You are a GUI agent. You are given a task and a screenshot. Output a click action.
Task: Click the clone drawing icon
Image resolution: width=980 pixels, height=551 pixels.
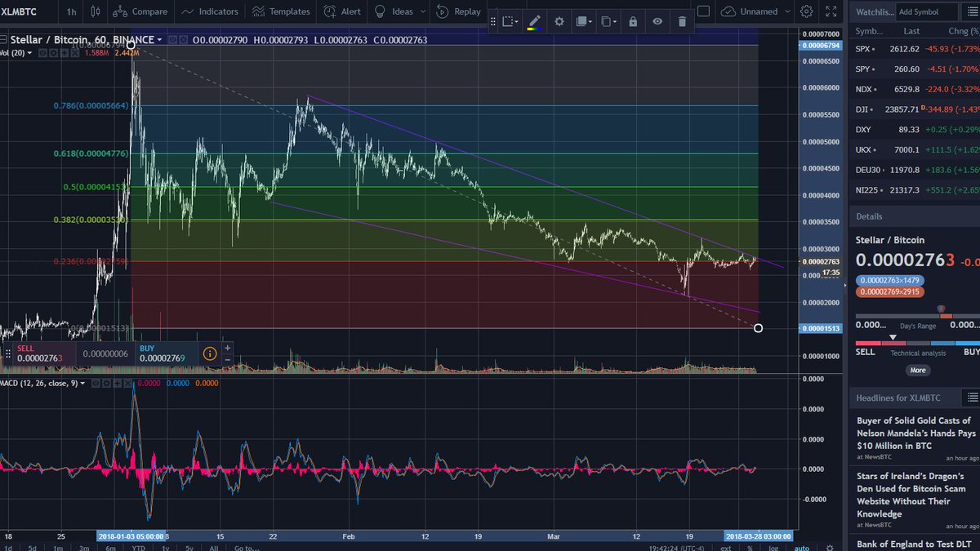point(608,22)
